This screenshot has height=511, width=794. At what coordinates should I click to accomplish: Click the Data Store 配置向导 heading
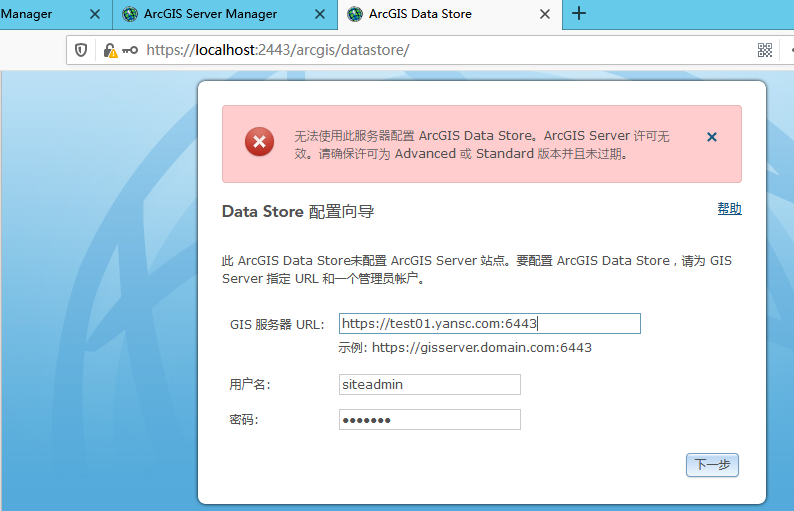click(298, 212)
